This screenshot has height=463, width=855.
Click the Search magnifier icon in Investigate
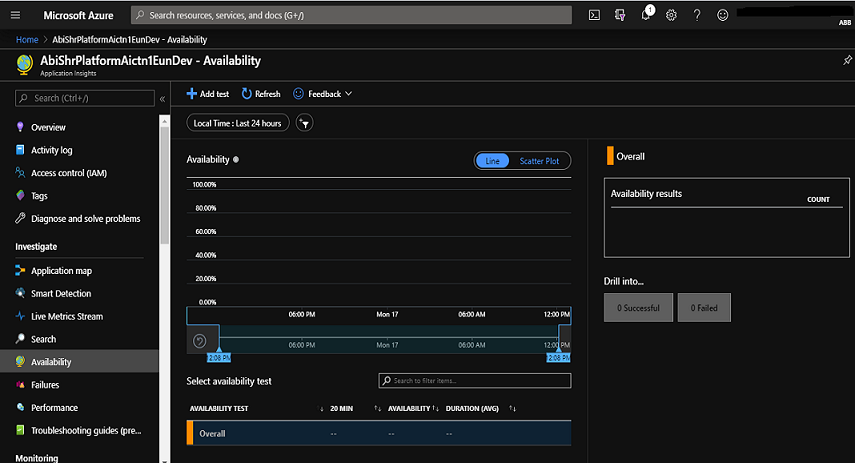20,339
